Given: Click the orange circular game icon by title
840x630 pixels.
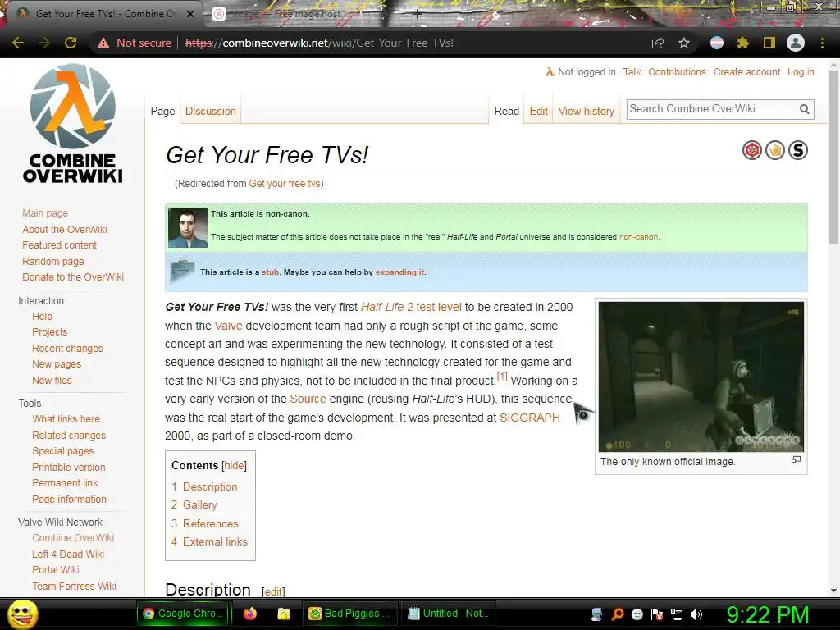Looking at the screenshot, I should click(x=775, y=151).
